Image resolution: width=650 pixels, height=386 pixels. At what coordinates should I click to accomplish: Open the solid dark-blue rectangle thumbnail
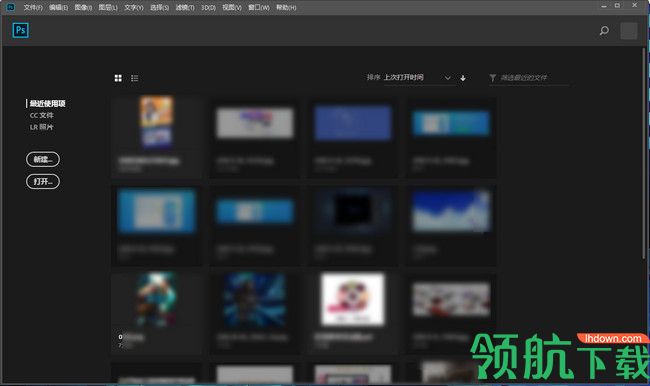(x=352, y=123)
